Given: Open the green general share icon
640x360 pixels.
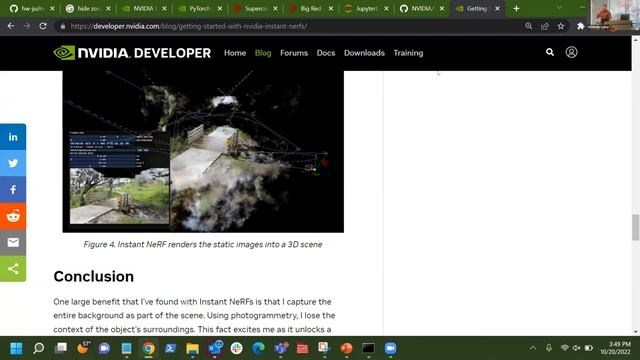Looking at the screenshot, I should (x=13, y=269).
